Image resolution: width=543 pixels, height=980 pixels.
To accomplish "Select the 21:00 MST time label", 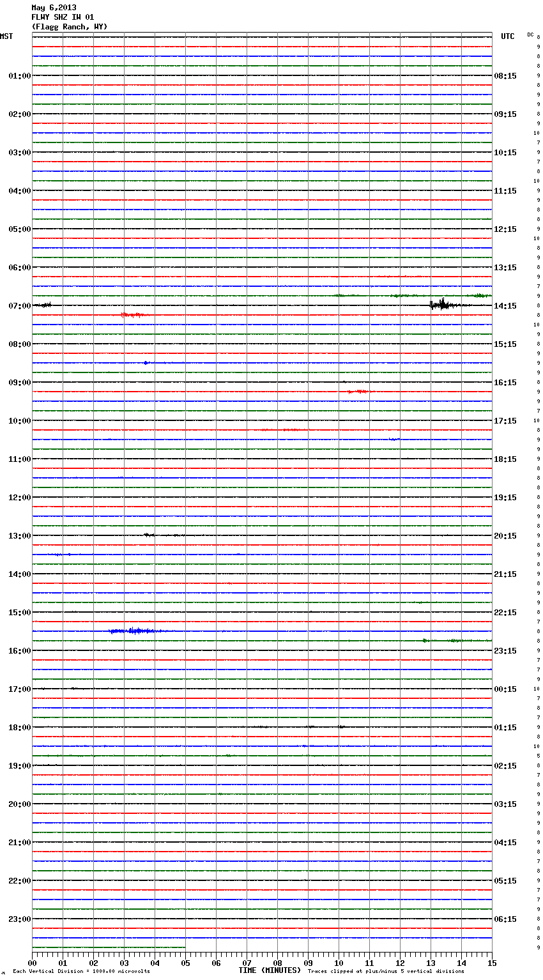I will 20,843.
